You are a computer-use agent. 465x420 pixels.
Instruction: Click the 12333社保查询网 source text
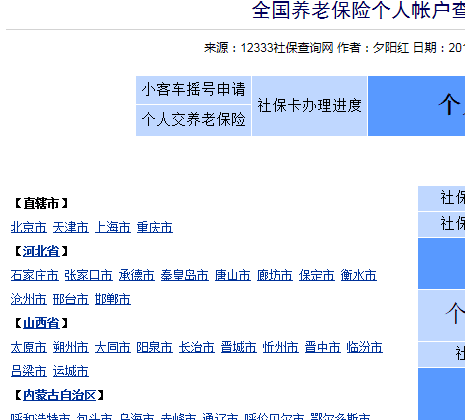tap(287, 48)
